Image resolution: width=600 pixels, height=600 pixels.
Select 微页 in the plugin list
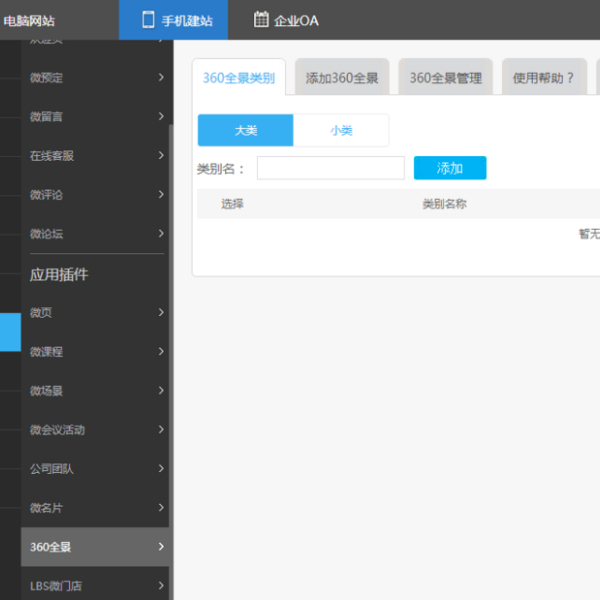(x=41, y=313)
